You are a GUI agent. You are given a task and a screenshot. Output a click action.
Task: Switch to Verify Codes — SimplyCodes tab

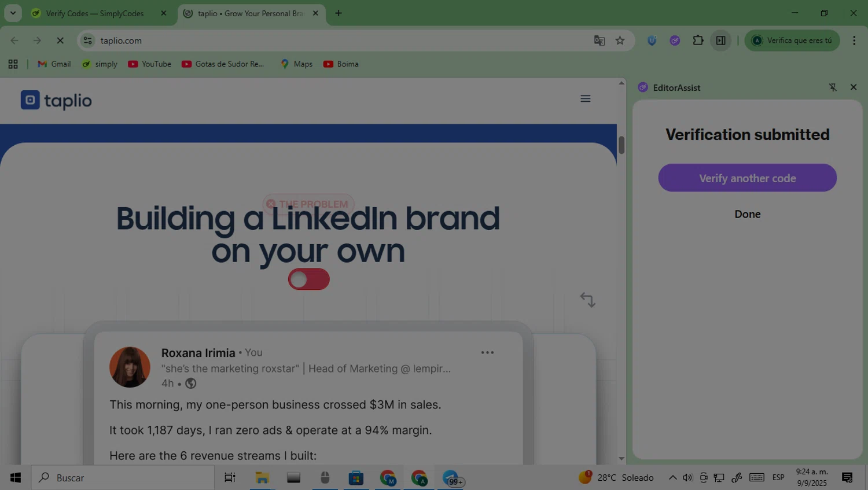(x=95, y=13)
